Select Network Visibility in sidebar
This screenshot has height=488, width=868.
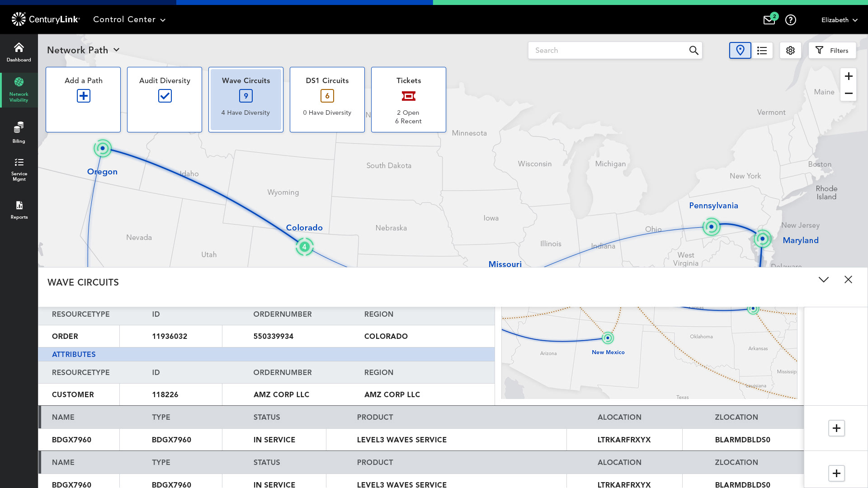pos(19,90)
